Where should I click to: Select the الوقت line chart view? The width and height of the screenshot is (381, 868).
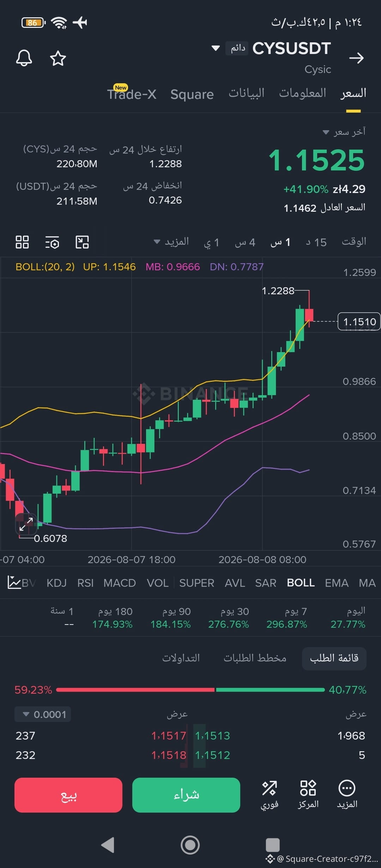point(354,242)
